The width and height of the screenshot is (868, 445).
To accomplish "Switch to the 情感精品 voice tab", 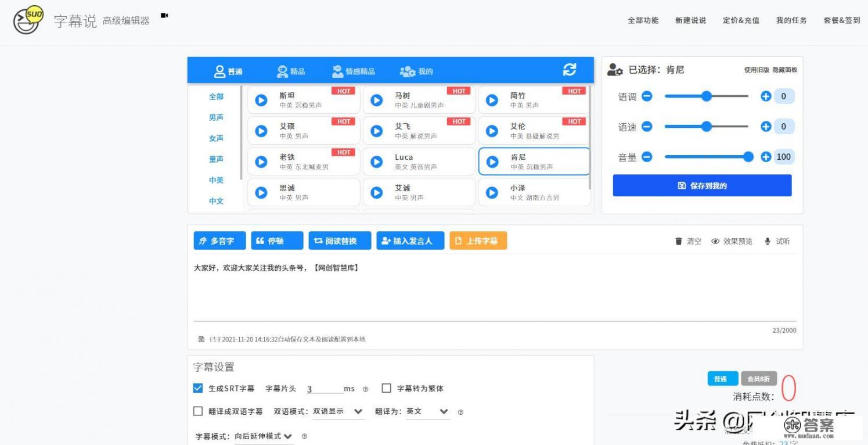I will click(x=354, y=71).
